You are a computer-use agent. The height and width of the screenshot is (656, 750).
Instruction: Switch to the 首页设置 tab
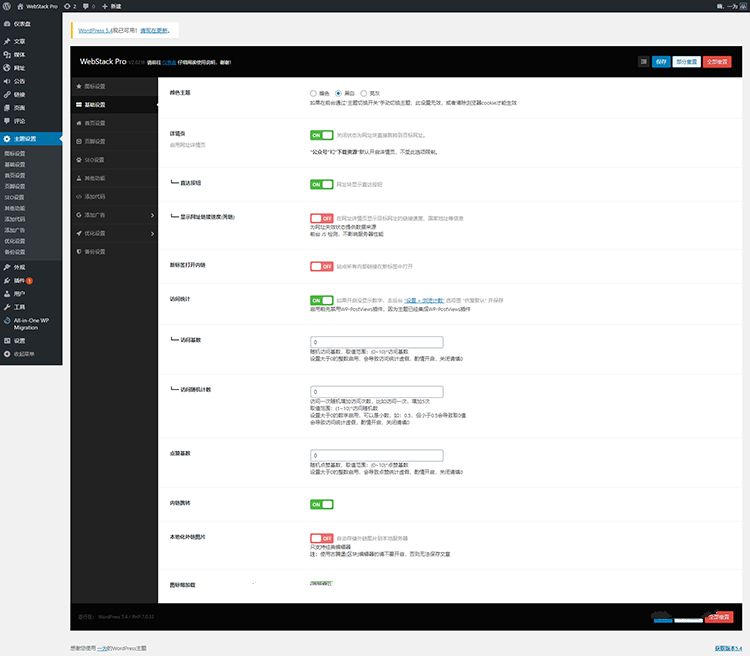click(x=95, y=123)
